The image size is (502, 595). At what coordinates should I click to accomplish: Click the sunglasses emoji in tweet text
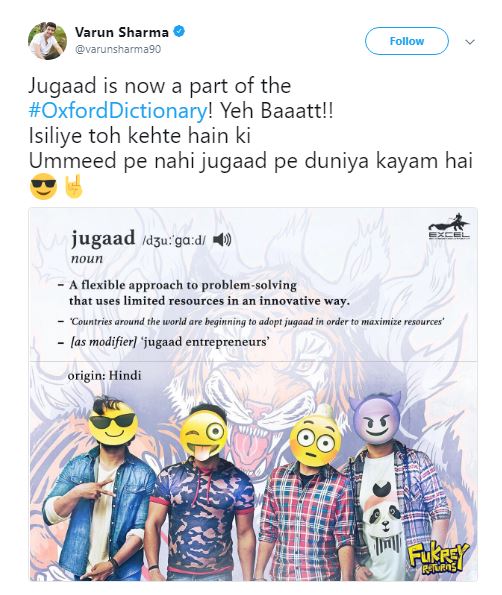43,186
